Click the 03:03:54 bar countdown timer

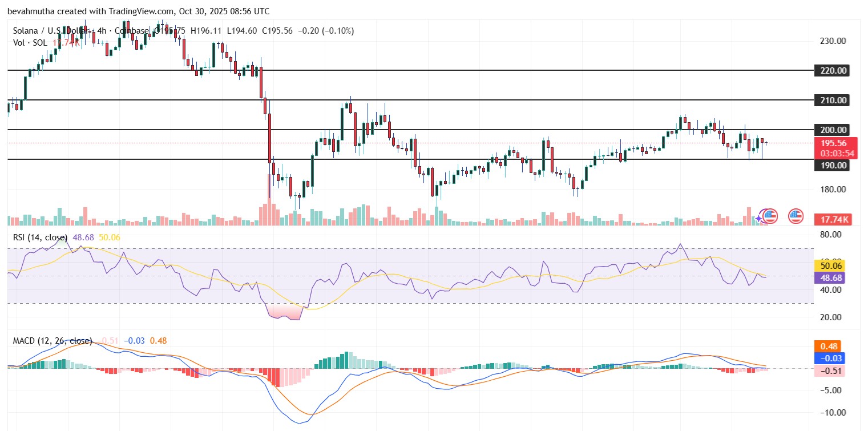(837, 154)
